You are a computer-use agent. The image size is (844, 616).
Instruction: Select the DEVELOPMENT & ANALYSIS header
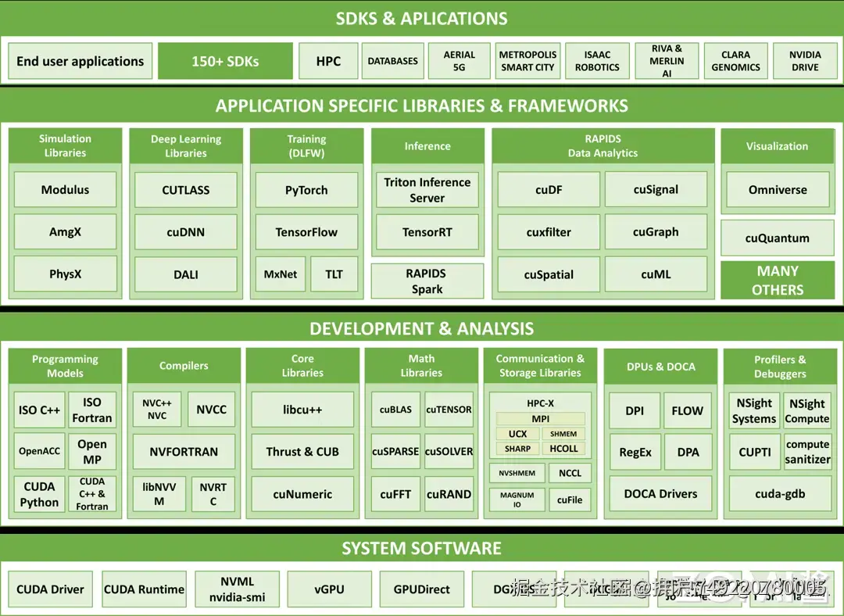point(422,328)
